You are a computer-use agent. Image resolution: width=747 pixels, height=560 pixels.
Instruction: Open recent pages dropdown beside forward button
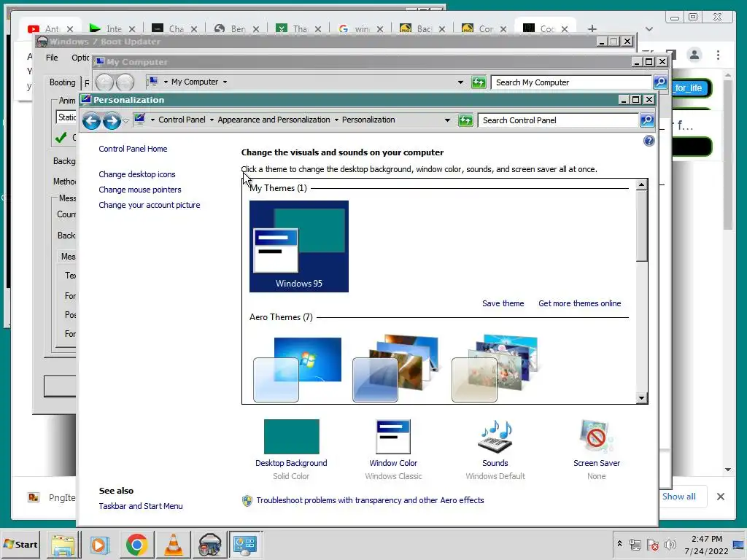pos(125,121)
